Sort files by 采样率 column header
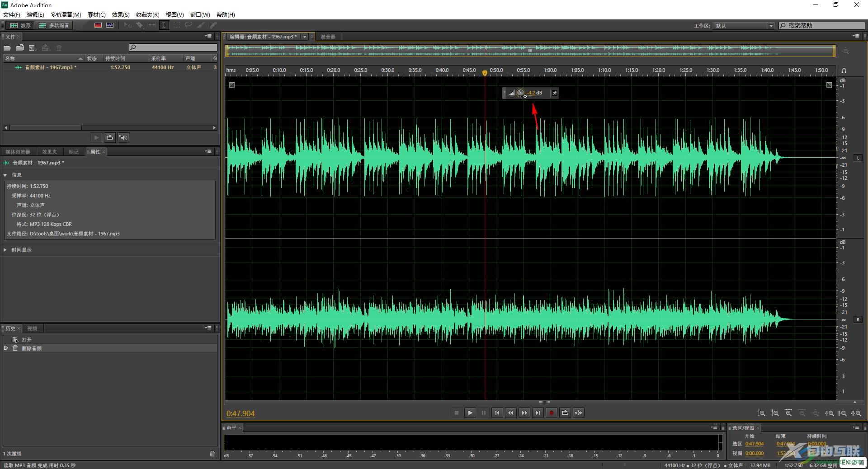Screen dimensions: 868x469 coord(165,58)
